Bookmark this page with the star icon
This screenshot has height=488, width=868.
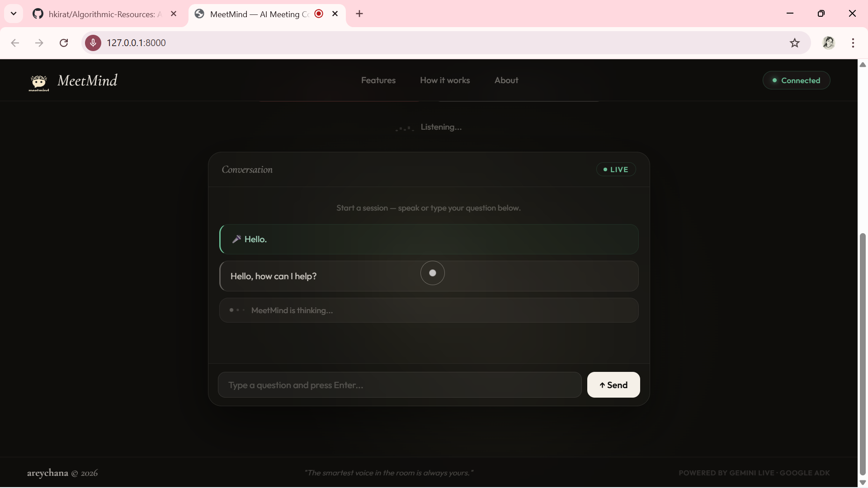[795, 43]
